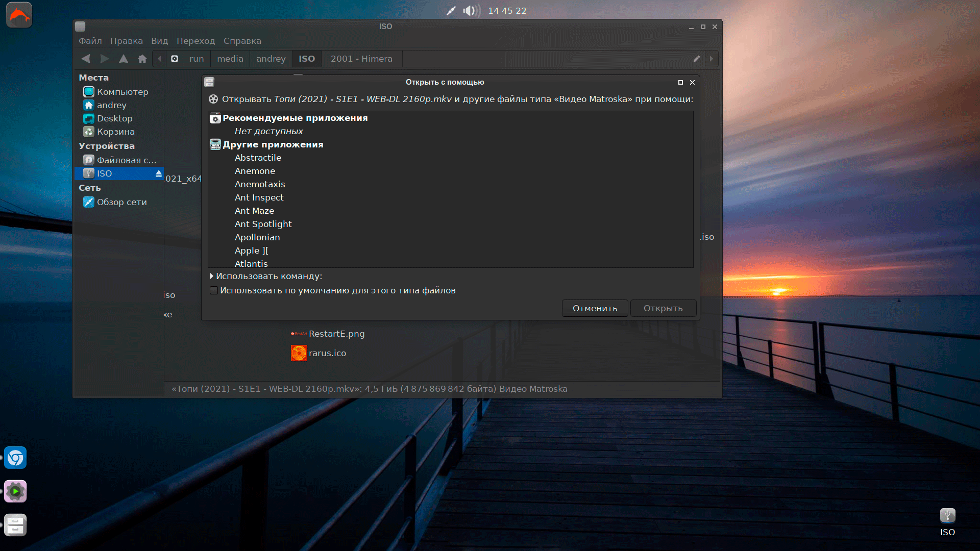This screenshot has width=980, height=551.
Task: Open the Файл menu
Action: (90, 41)
